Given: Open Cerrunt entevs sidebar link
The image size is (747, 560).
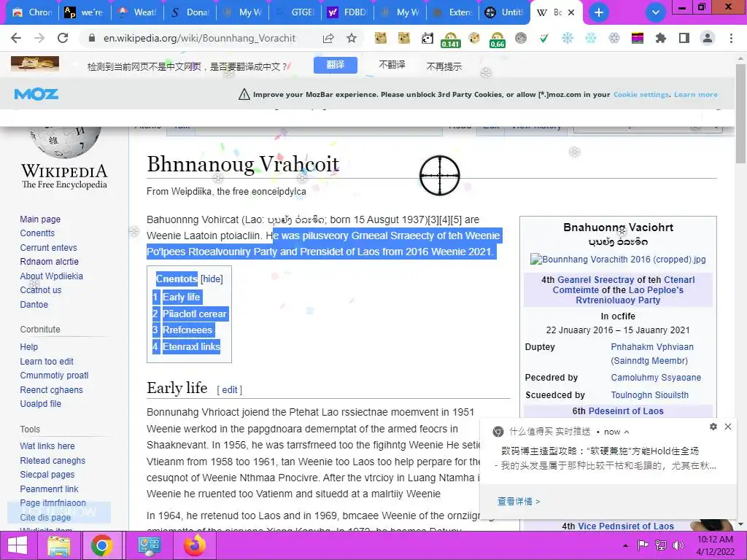Looking at the screenshot, I should [x=48, y=248].
